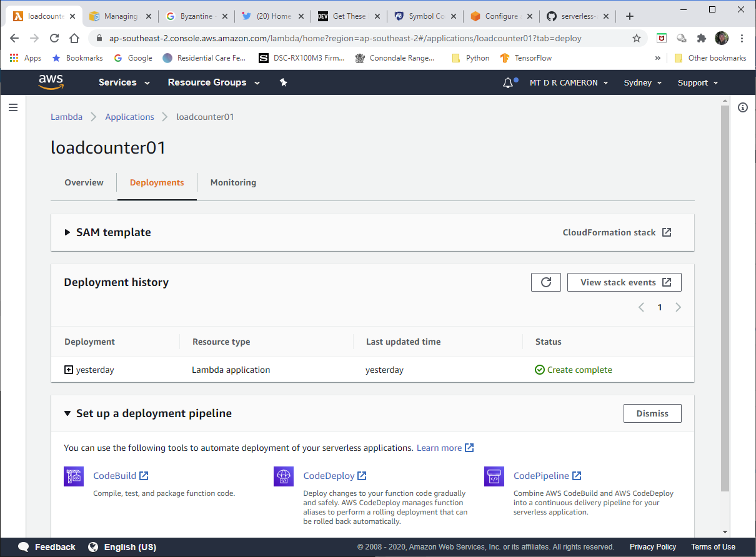Switch to the Overview tab
This screenshot has height=557, width=756.
(84, 182)
